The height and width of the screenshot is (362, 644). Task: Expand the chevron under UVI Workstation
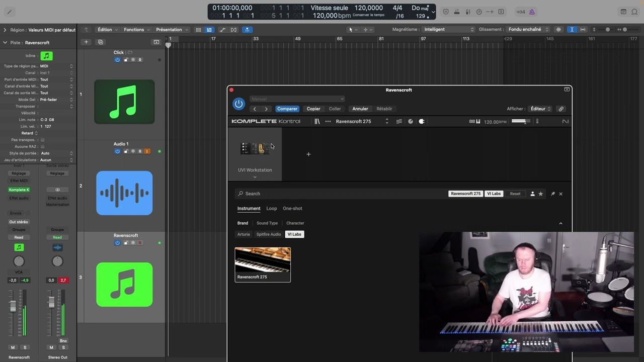tap(255, 177)
